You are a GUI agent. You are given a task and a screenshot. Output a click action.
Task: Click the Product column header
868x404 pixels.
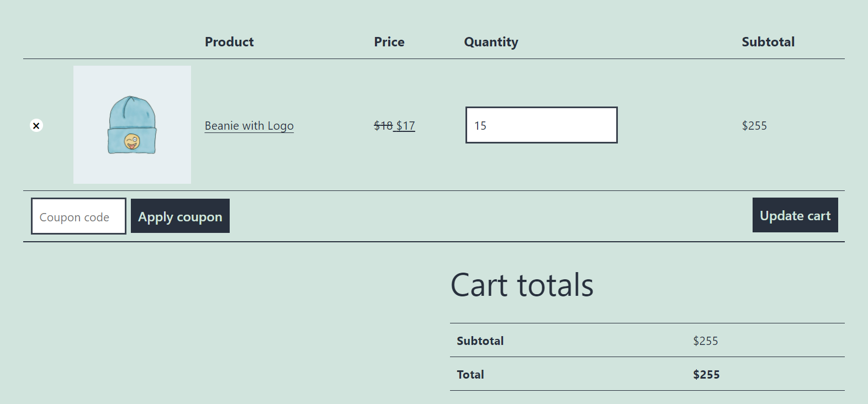tap(229, 42)
